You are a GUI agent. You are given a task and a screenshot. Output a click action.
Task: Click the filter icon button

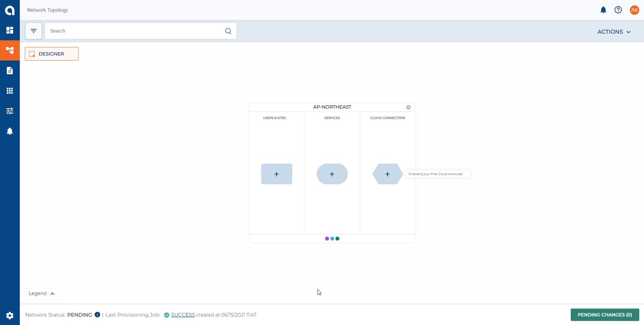tap(34, 31)
